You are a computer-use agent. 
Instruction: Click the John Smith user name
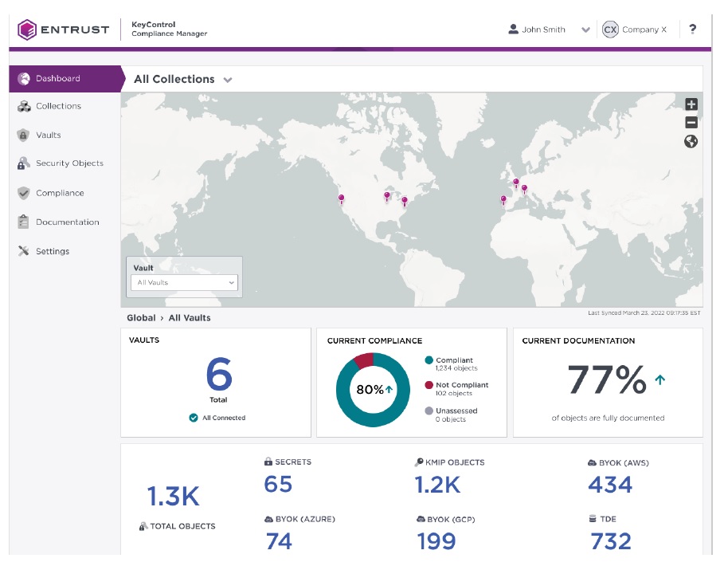(x=544, y=29)
